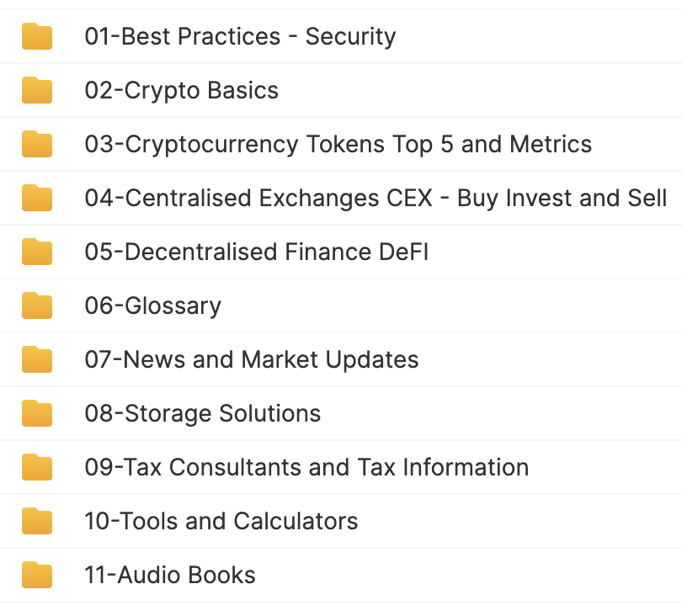The height and width of the screenshot is (616, 682).
Task: Open the 11-Audio Books folder name
Action: pyautogui.click(x=169, y=576)
